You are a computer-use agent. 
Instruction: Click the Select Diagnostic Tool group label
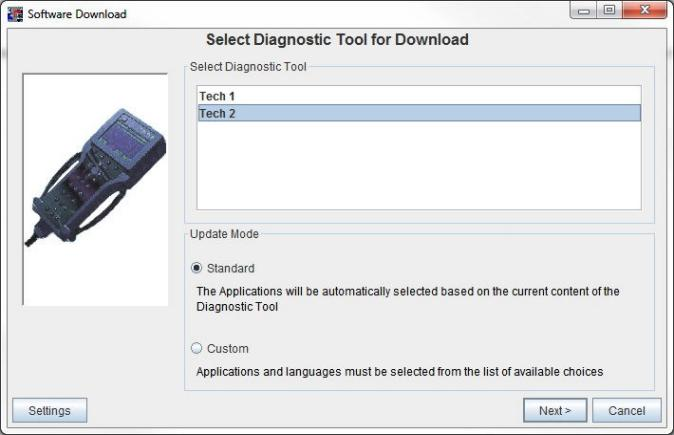click(x=248, y=67)
